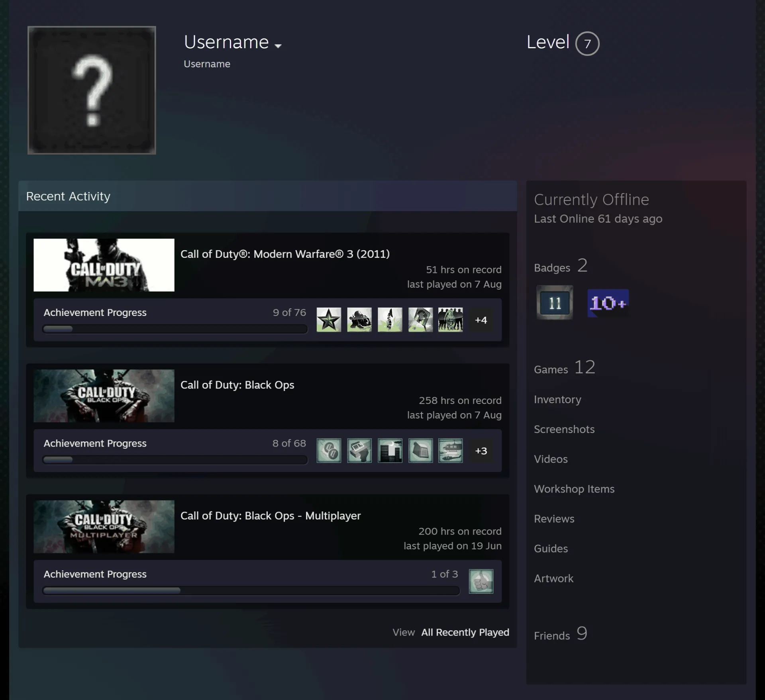This screenshot has width=765, height=700.
Task: Open the +4 more achievements for MW3
Action: click(481, 320)
